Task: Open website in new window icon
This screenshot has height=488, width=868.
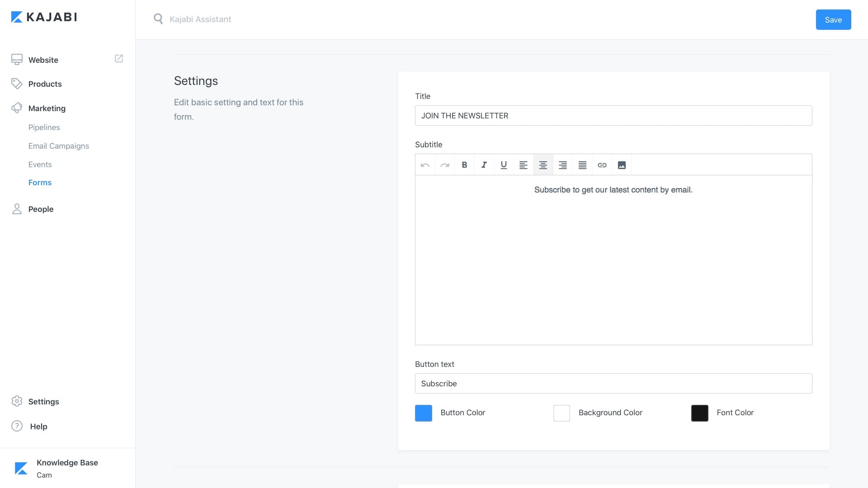Action: click(119, 59)
